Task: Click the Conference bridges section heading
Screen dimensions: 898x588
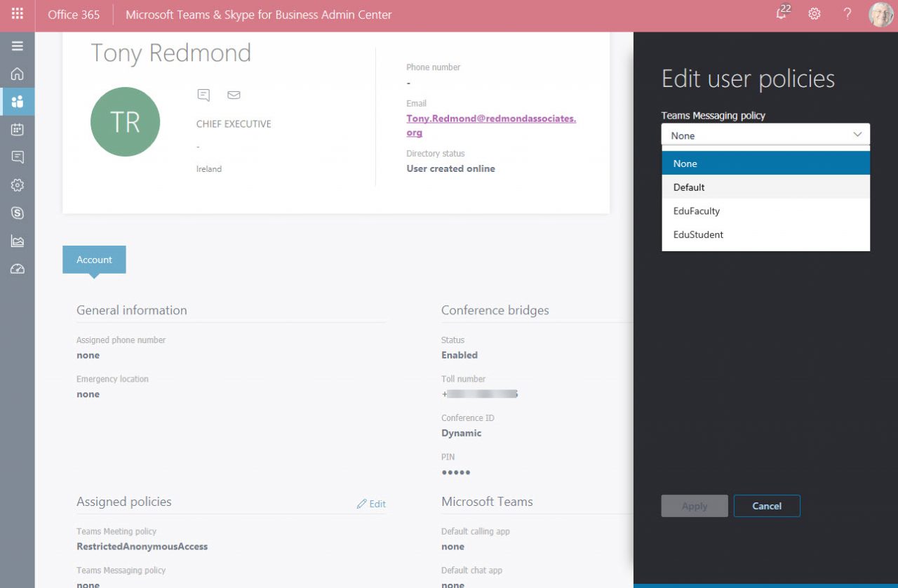Action: pos(495,310)
